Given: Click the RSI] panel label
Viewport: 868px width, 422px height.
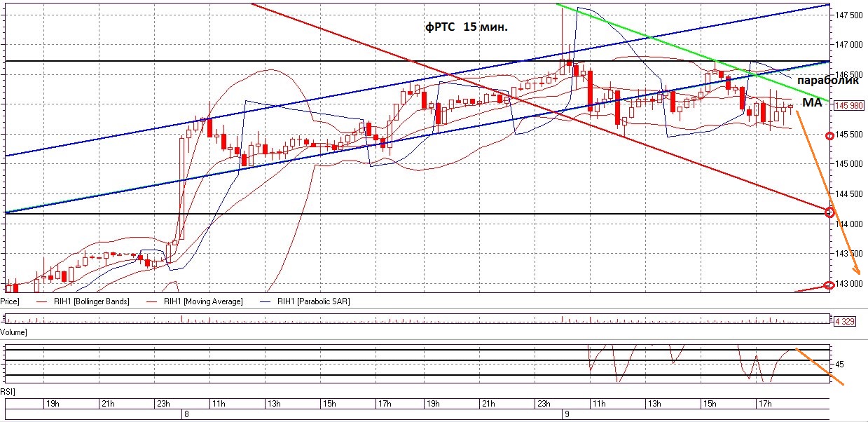Looking at the screenshot, I should point(8,390).
